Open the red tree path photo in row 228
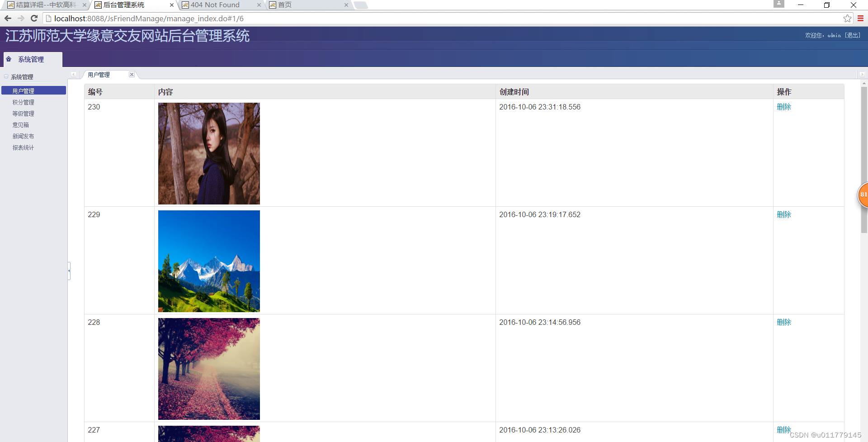 [209, 369]
